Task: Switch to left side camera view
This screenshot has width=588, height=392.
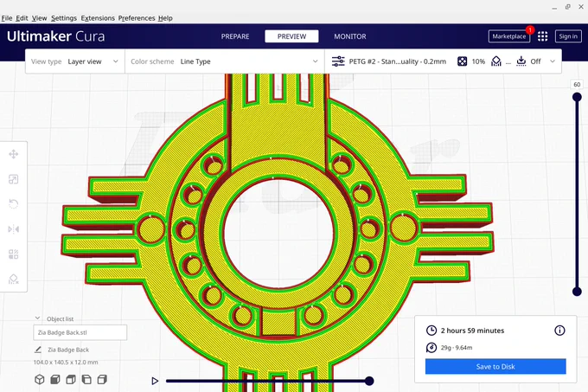Action: point(86,380)
